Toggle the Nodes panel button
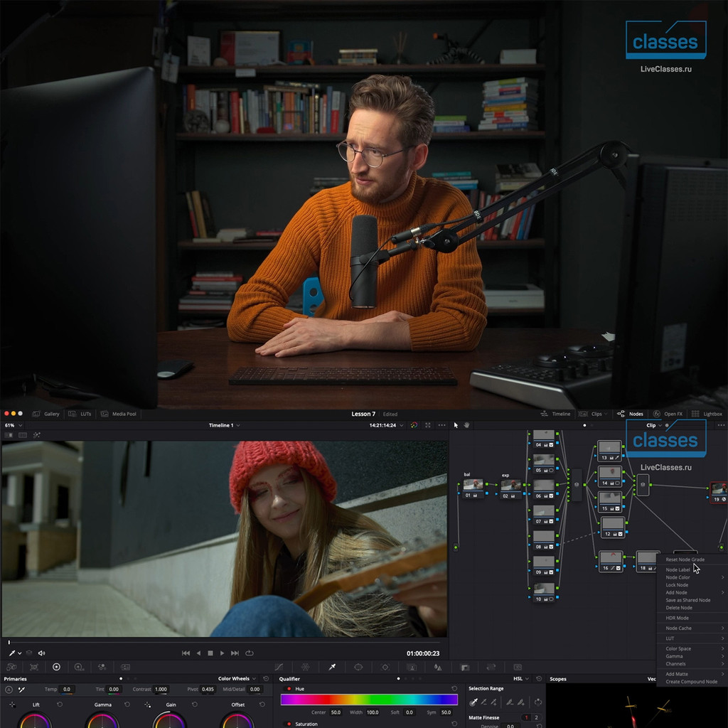 coord(630,414)
